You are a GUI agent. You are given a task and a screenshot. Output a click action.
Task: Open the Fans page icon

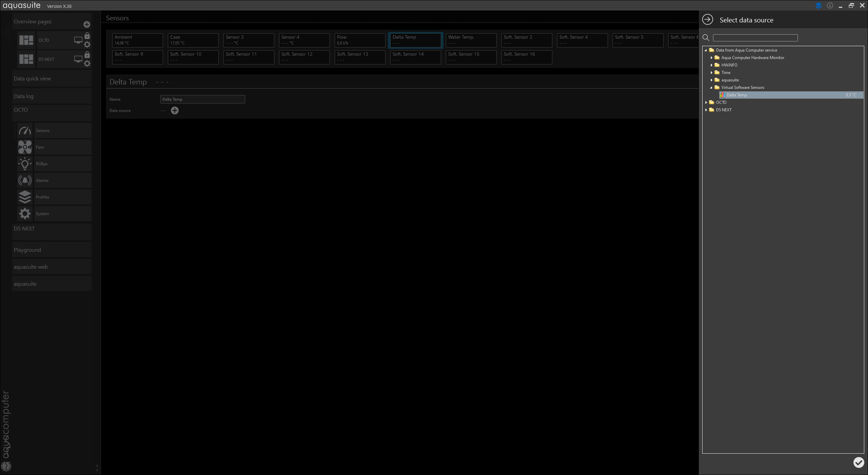[25, 147]
